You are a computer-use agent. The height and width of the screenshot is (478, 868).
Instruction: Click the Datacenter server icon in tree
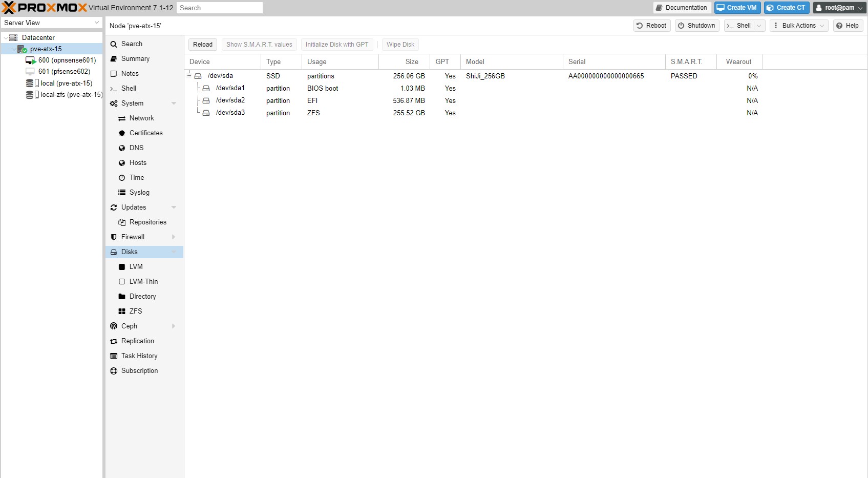pyautogui.click(x=14, y=38)
